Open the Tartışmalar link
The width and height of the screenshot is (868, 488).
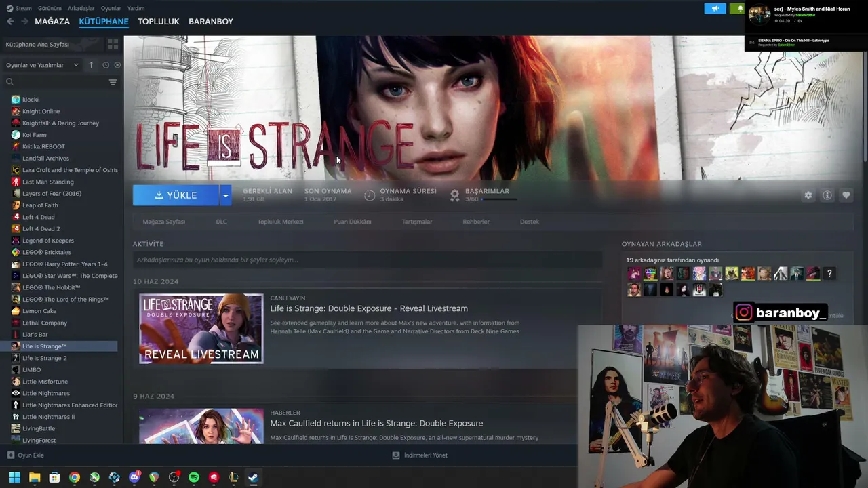(417, 222)
